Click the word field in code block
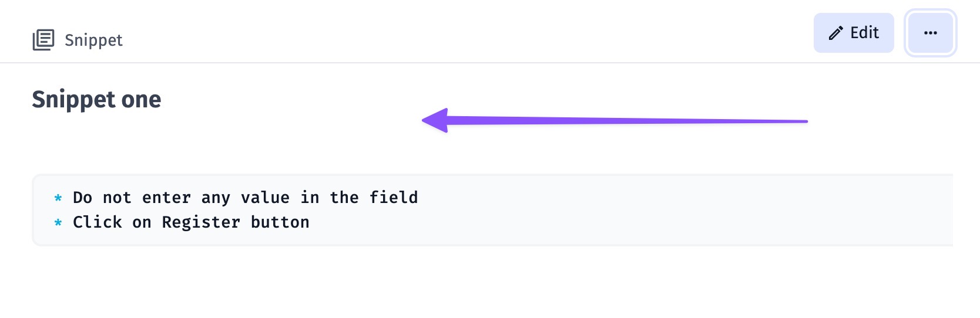This screenshot has width=980, height=318. pyautogui.click(x=394, y=197)
